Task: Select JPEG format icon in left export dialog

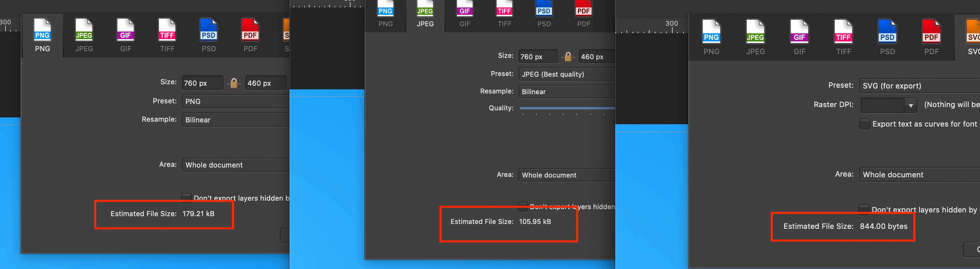Action: [x=84, y=30]
